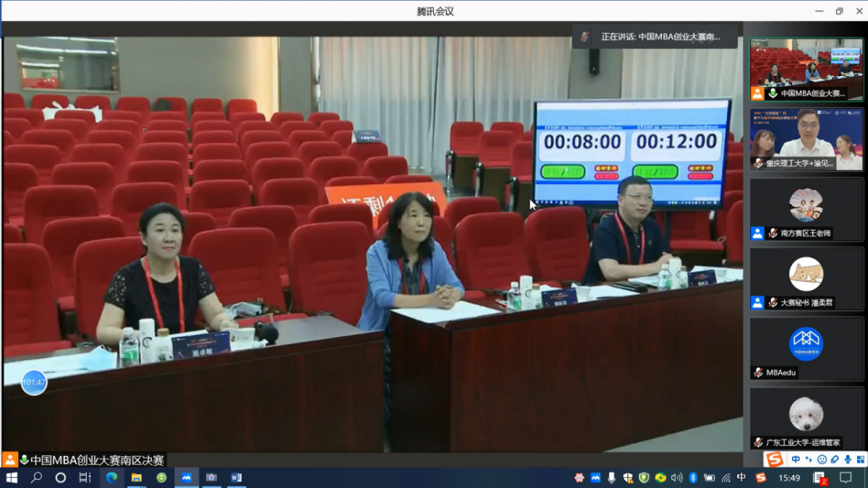Open the Camera app taskbar icon
868x488 pixels.
[x=211, y=478]
